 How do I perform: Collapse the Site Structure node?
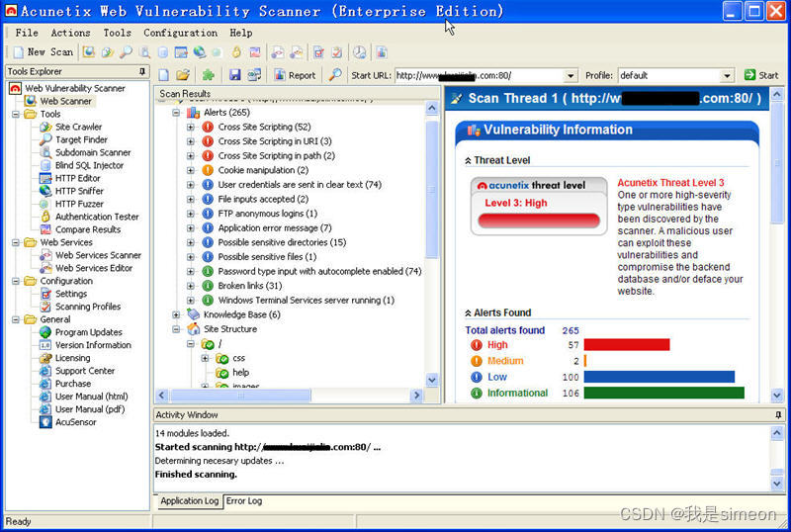176,329
